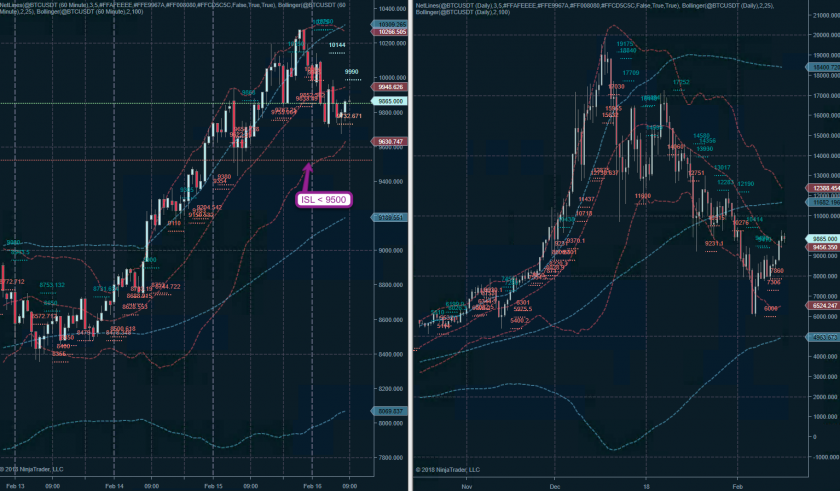Screen dimensions: 840x491
Task: Click the Feb 15 time axis label
Action: [213, 486]
